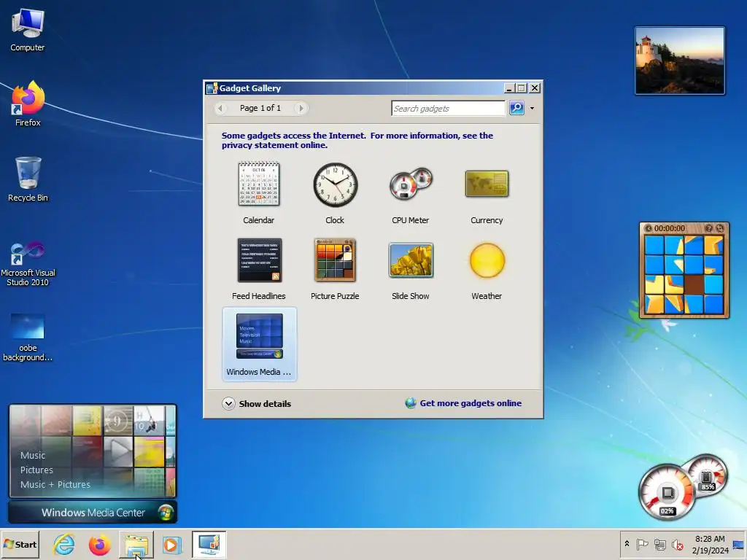Click the network tray icon
The height and width of the screenshot is (560, 747).
coord(659,544)
